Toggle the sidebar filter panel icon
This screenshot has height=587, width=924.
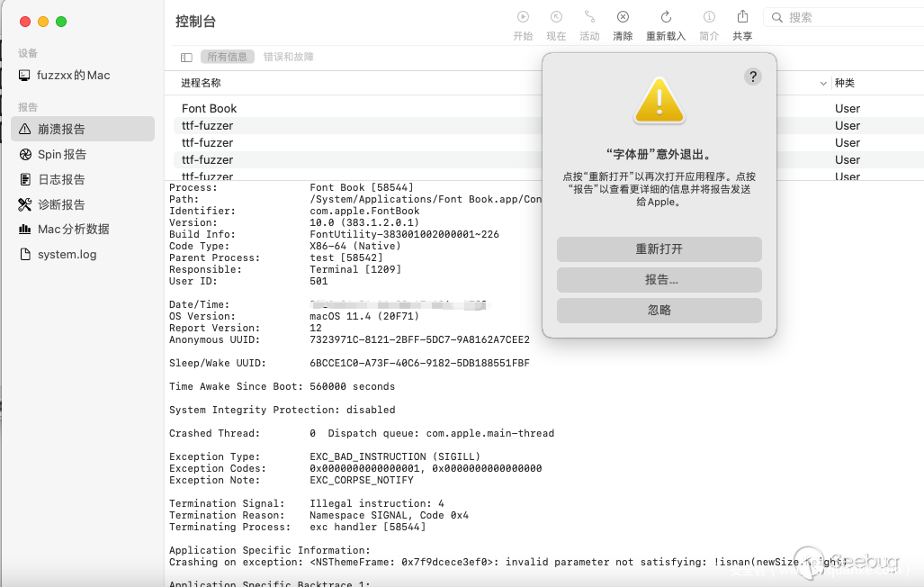coord(186,57)
